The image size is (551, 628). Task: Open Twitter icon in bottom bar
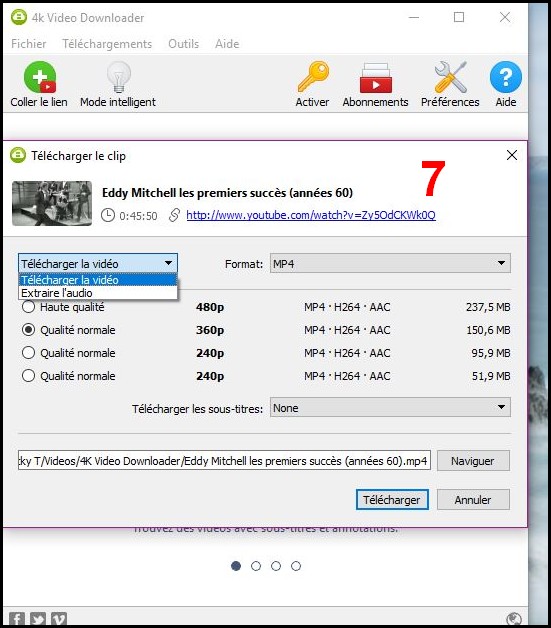(38, 619)
